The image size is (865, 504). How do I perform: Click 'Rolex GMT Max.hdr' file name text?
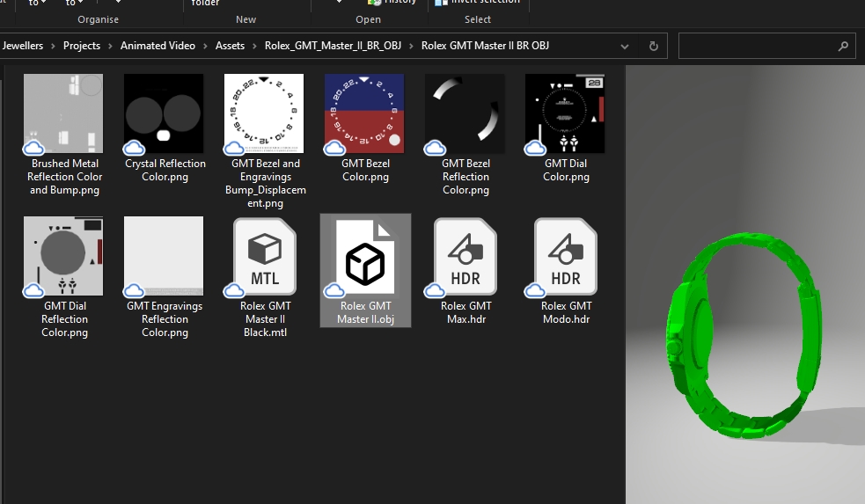[466, 312]
